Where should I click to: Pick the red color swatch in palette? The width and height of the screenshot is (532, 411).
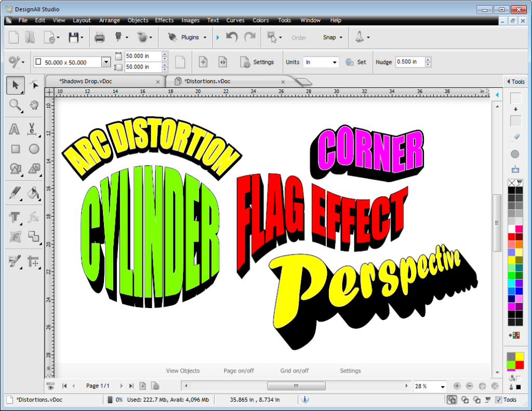coord(512,237)
